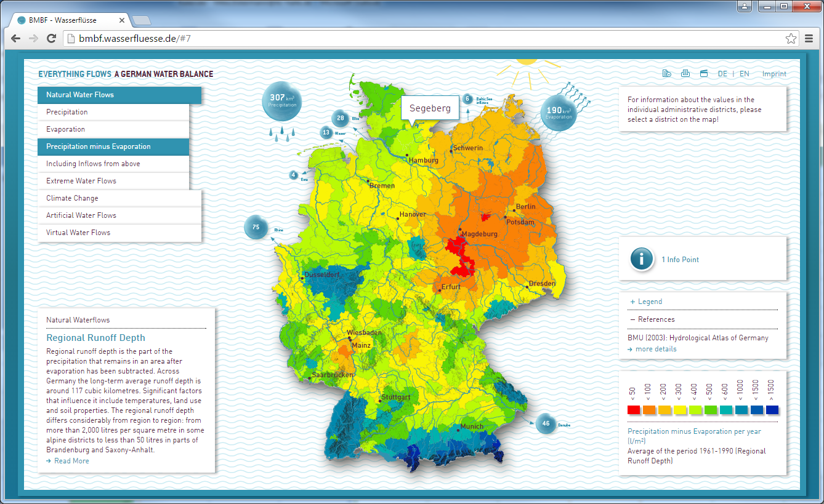Click EVERYTHING FLOWS site title
The width and height of the screenshot is (824, 504).
(75, 74)
